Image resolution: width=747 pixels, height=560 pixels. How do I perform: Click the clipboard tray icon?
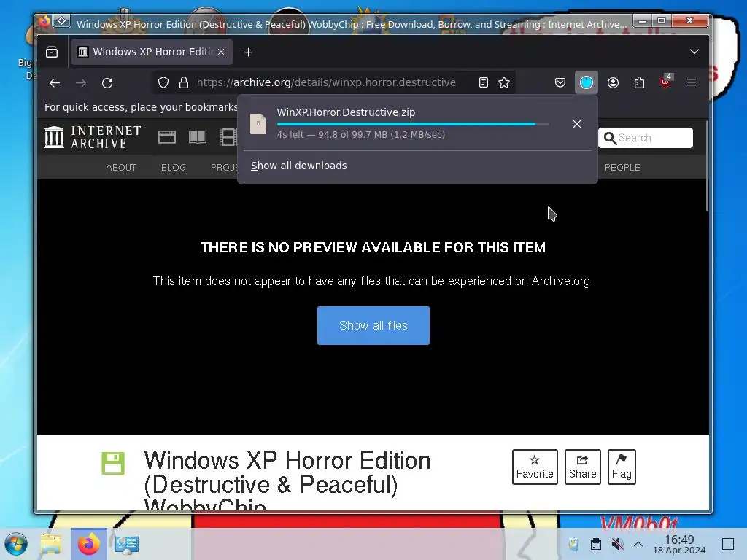596,544
